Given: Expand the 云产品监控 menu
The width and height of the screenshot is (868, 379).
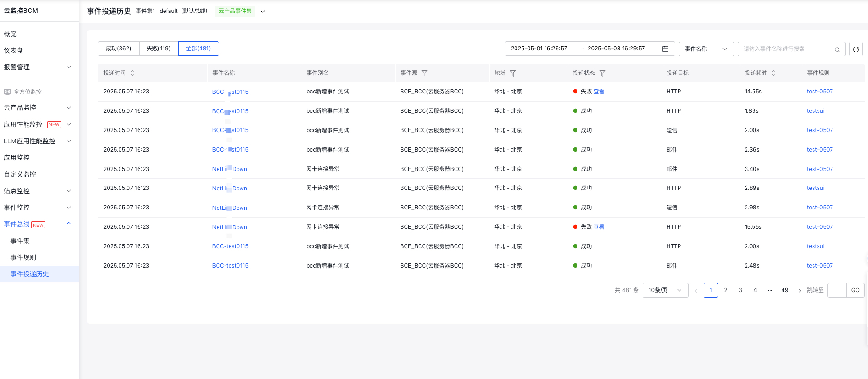Looking at the screenshot, I should click(69, 108).
